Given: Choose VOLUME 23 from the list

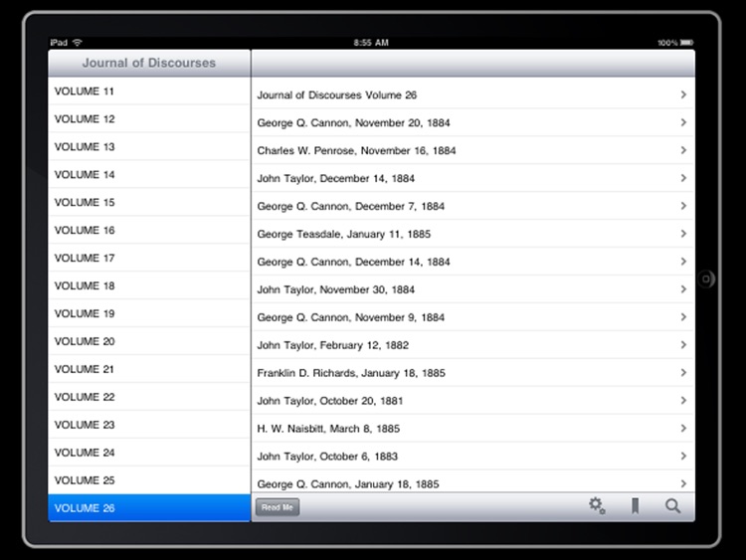Looking at the screenshot, I should (149, 425).
